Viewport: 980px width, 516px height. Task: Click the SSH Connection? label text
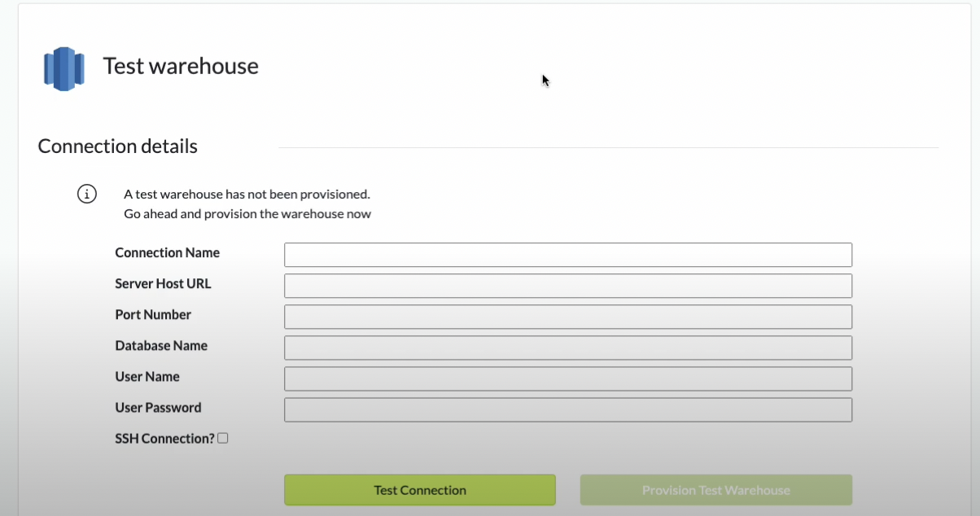164,439
